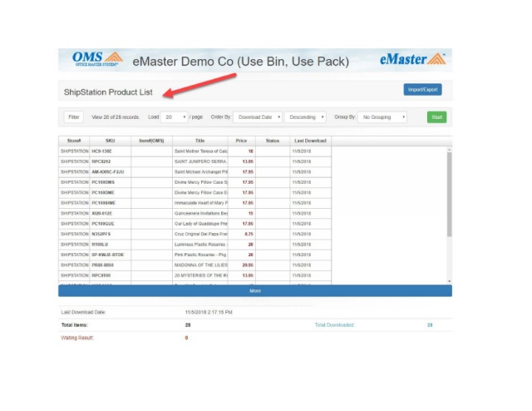
Task: Click the Total Downloaded label
Action: coord(334,324)
